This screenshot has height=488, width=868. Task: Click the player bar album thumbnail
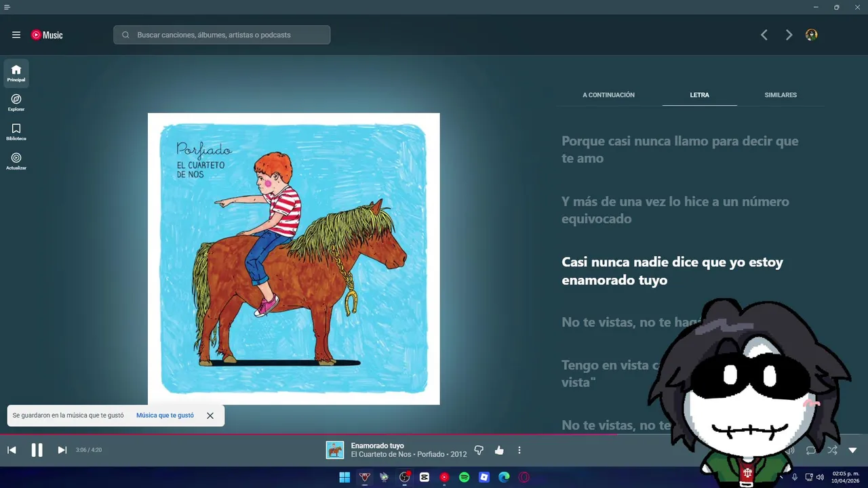[x=335, y=450]
